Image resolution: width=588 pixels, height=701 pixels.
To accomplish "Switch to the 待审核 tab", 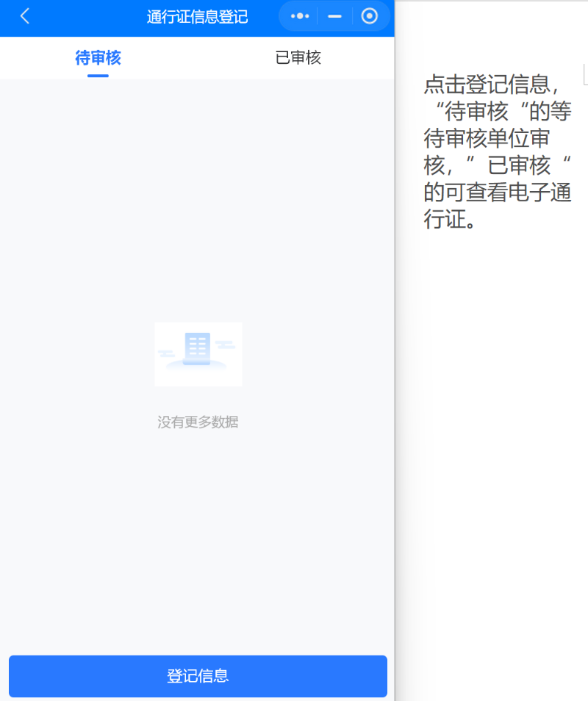I will 98,58.
